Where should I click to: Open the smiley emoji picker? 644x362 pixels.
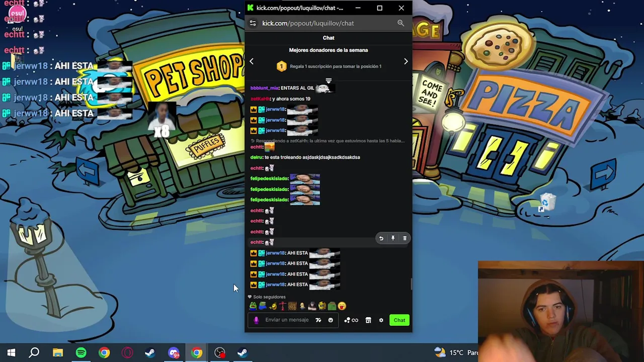pyautogui.click(x=331, y=320)
